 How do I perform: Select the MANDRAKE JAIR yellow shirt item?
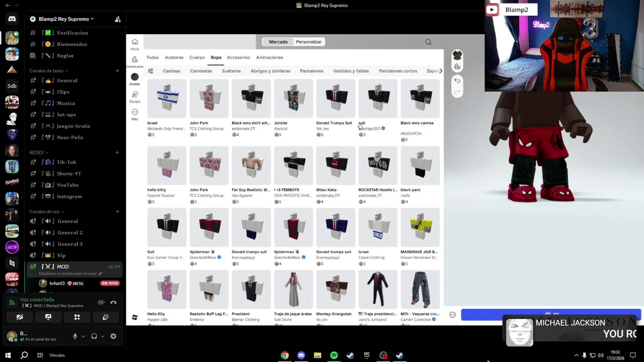(x=420, y=228)
